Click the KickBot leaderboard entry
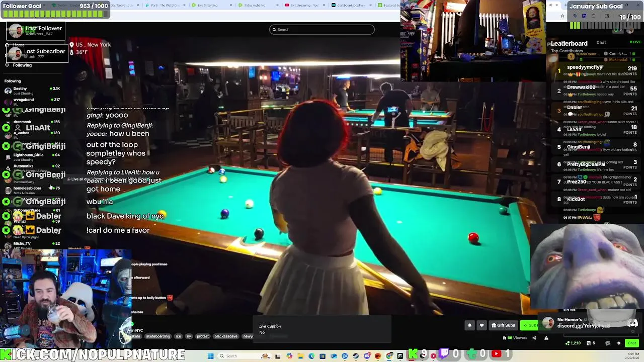Viewport: 644px width, 362px height. pyautogui.click(x=596, y=200)
